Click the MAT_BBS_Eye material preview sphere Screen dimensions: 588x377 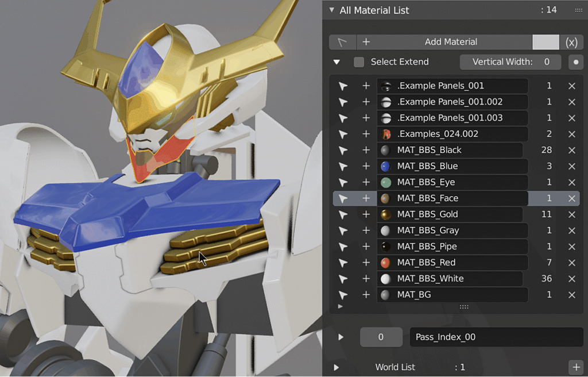385,182
